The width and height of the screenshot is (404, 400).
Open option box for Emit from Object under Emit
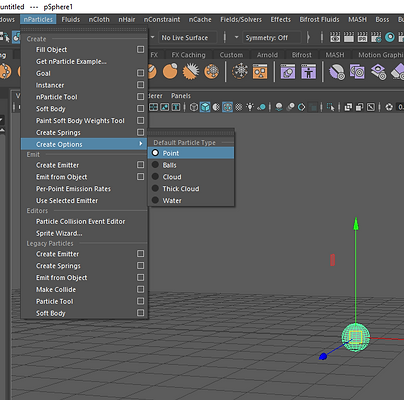pyautogui.click(x=141, y=177)
